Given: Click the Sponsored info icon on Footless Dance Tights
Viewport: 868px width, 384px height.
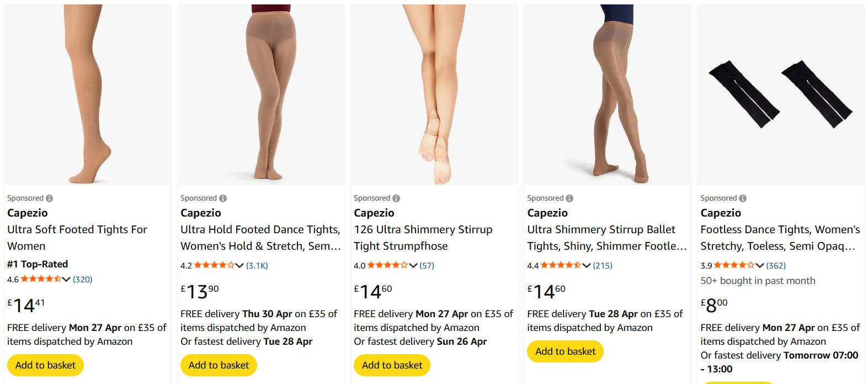Looking at the screenshot, I should 743,198.
